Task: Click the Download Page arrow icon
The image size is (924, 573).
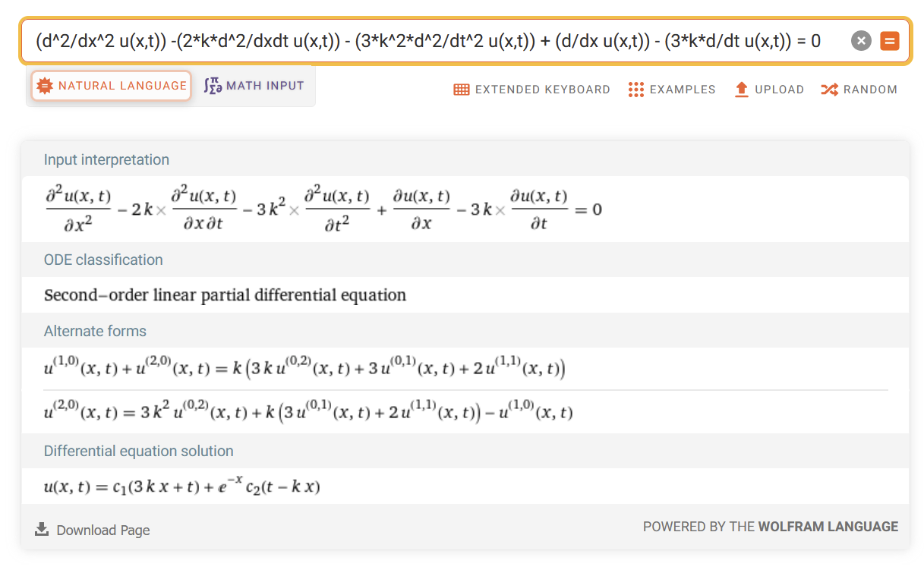Action: coord(43,530)
